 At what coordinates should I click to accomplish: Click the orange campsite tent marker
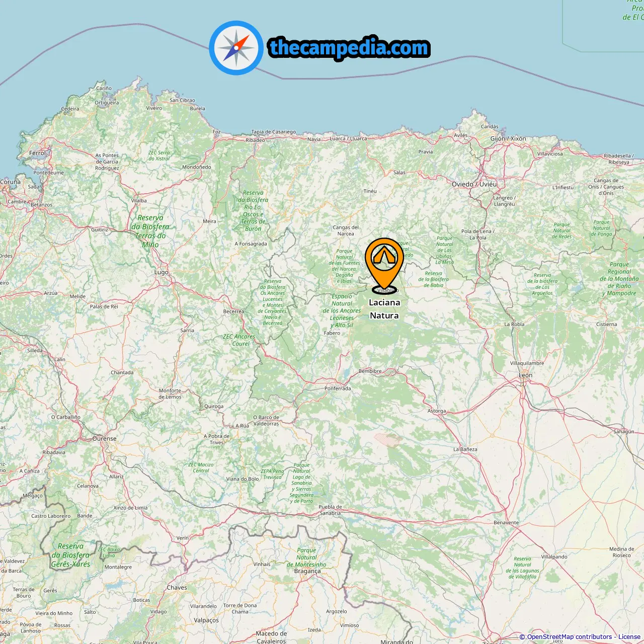click(x=384, y=263)
